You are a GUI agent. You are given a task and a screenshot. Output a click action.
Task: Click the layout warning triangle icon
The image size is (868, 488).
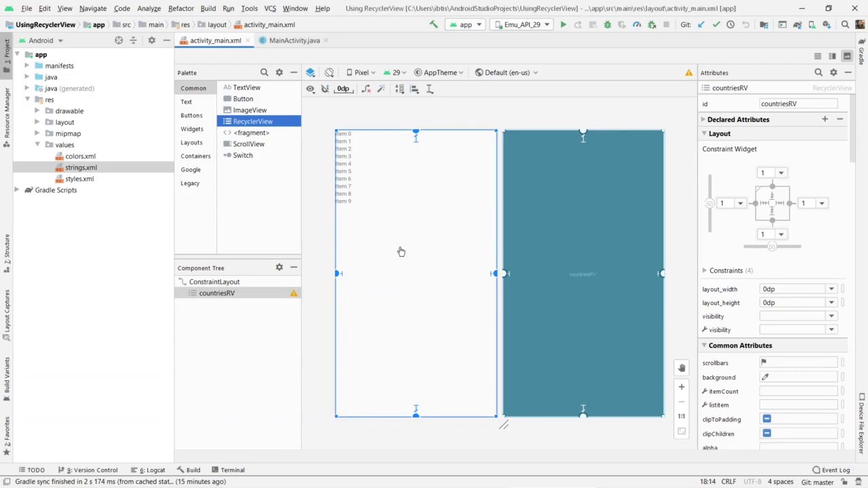click(689, 73)
